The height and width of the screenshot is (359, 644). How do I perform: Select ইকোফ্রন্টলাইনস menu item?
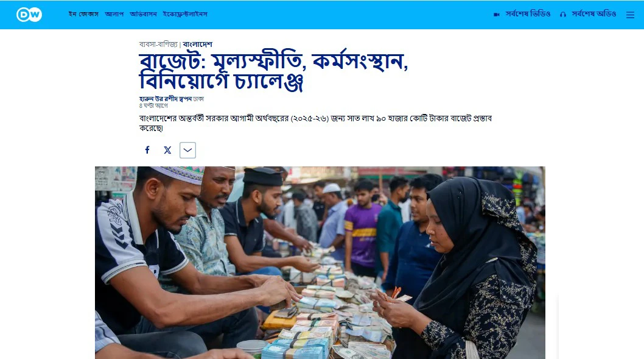[185, 14]
